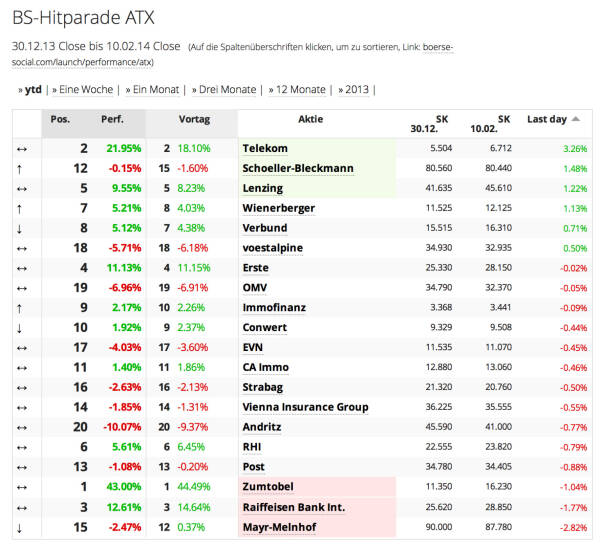Switch to 12 Monate period

(x=300, y=90)
